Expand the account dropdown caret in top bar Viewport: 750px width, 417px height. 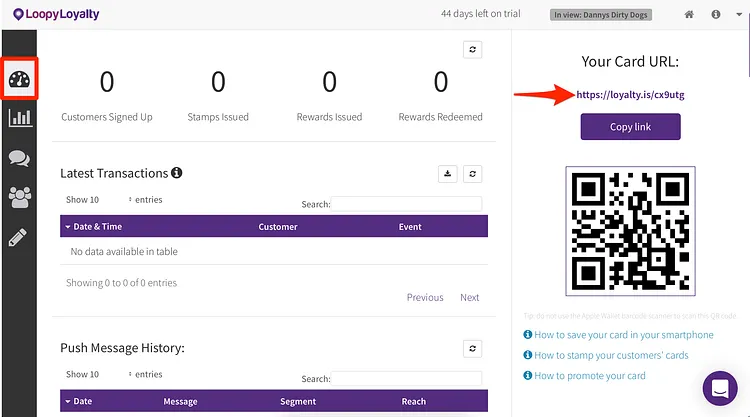[x=739, y=14]
